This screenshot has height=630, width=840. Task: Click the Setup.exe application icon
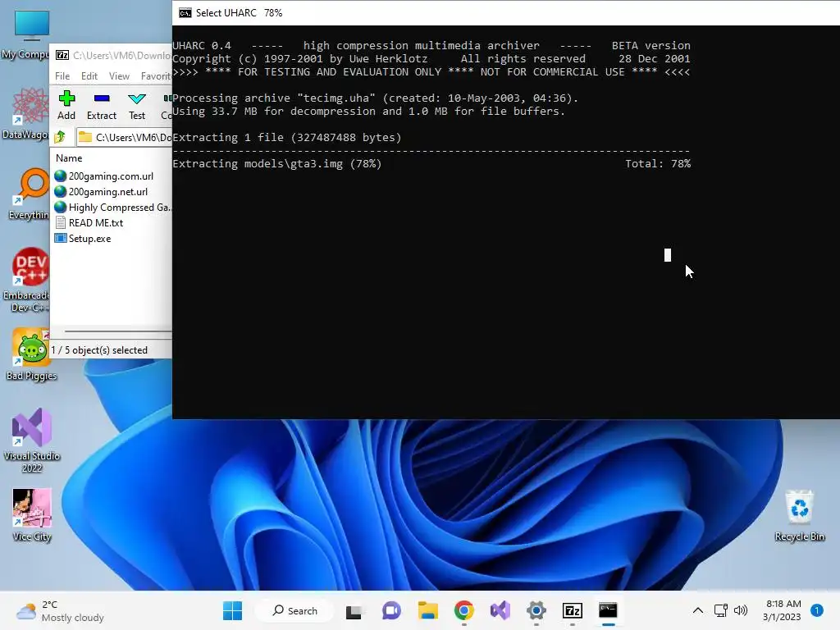pyautogui.click(x=61, y=238)
